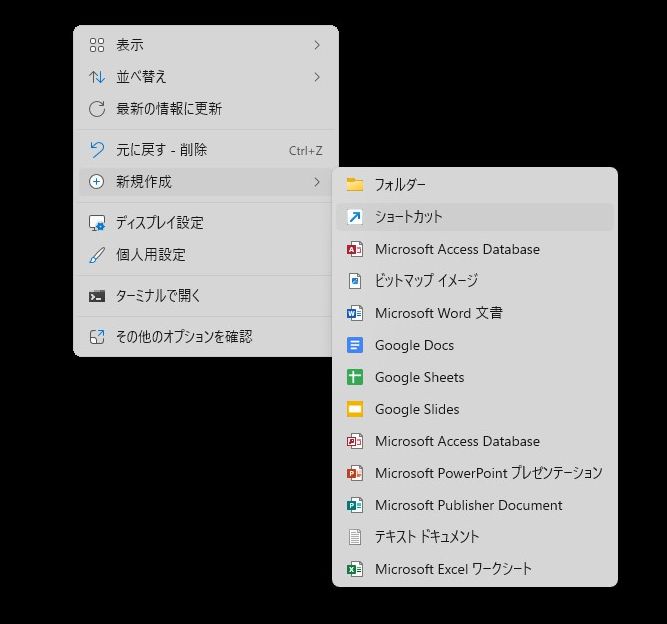Image resolution: width=667 pixels, height=624 pixels.
Task: Click the chevron next to 新規作成
Action: (317, 182)
